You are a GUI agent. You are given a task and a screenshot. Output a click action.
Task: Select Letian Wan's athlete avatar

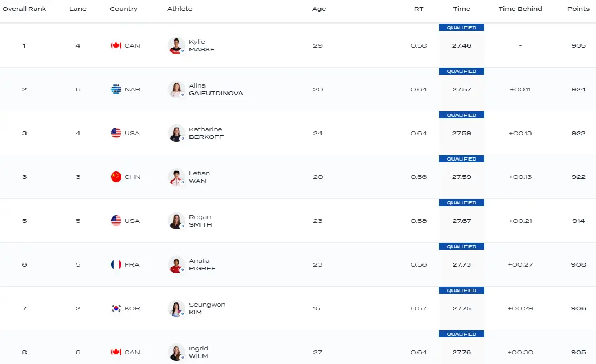[176, 177]
